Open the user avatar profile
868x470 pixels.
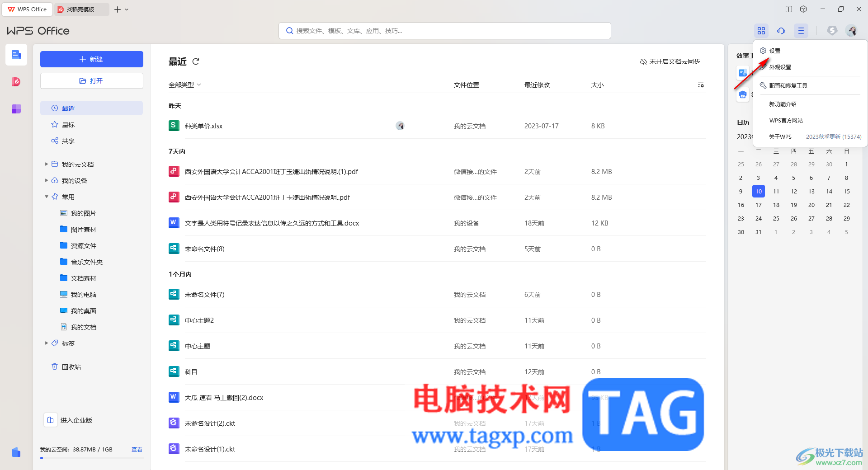852,31
